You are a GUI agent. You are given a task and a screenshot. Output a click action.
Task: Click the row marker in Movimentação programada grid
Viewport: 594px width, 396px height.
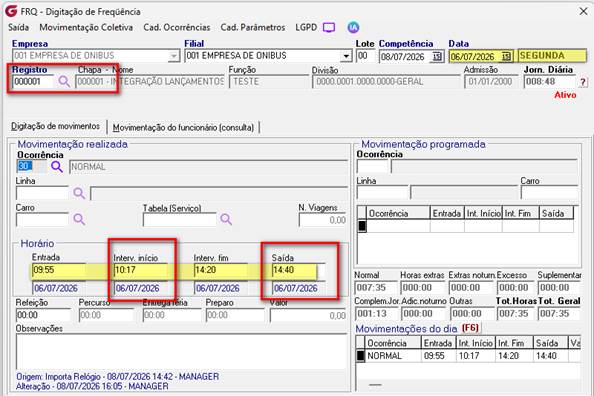pyautogui.click(x=362, y=226)
